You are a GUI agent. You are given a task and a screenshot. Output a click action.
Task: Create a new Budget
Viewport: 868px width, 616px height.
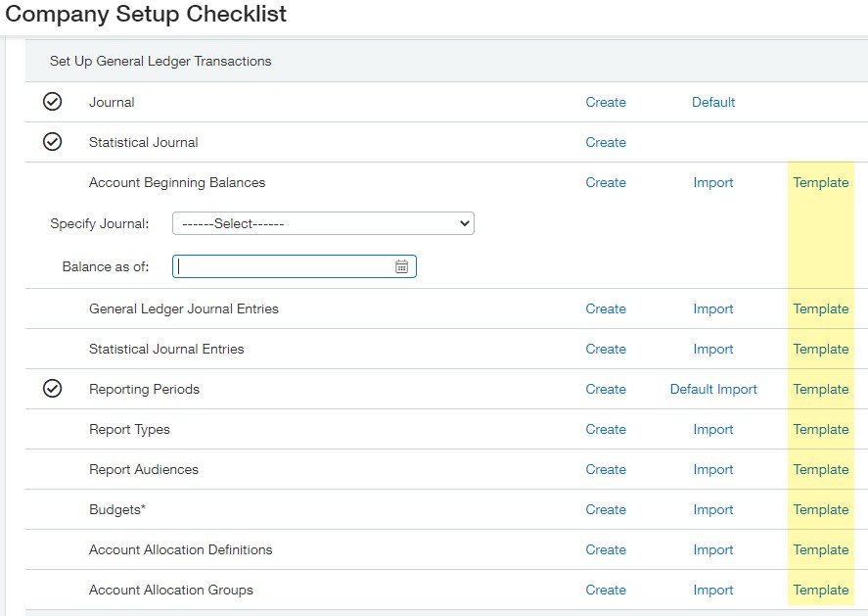[606, 509]
